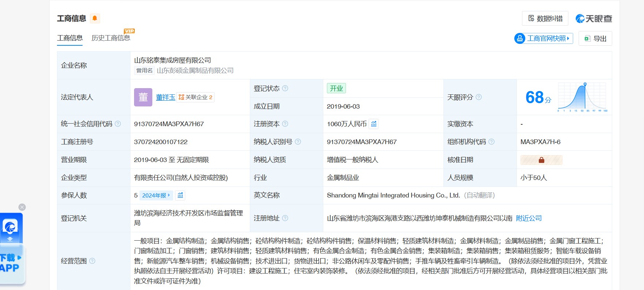Click the 天眼查 logo
644x290 pixels.
594,19
